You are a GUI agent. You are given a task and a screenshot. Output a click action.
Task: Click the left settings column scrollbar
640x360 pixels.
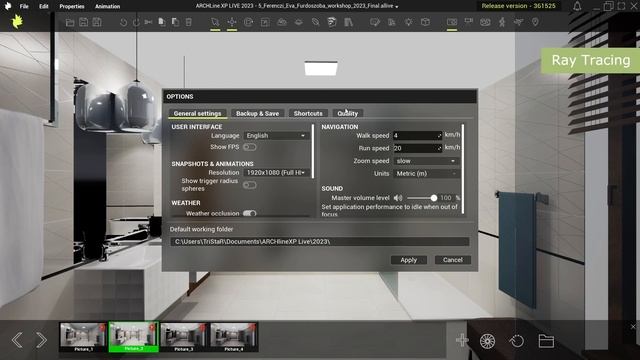(313, 151)
